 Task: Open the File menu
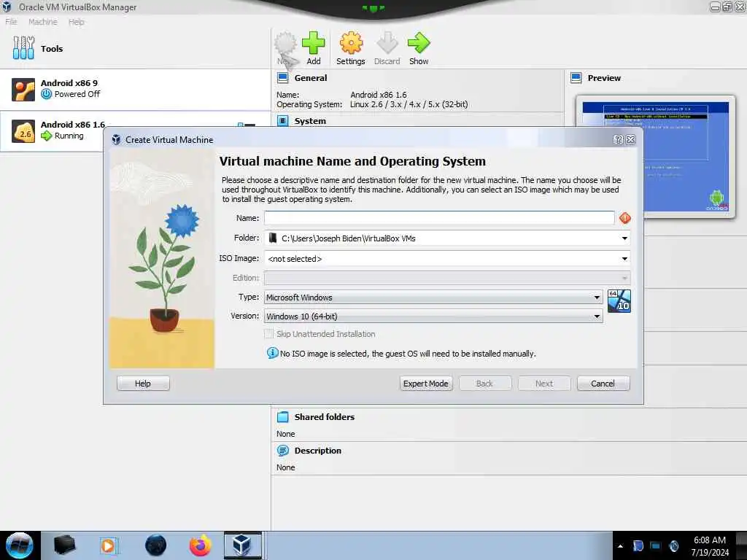pos(11,22)
